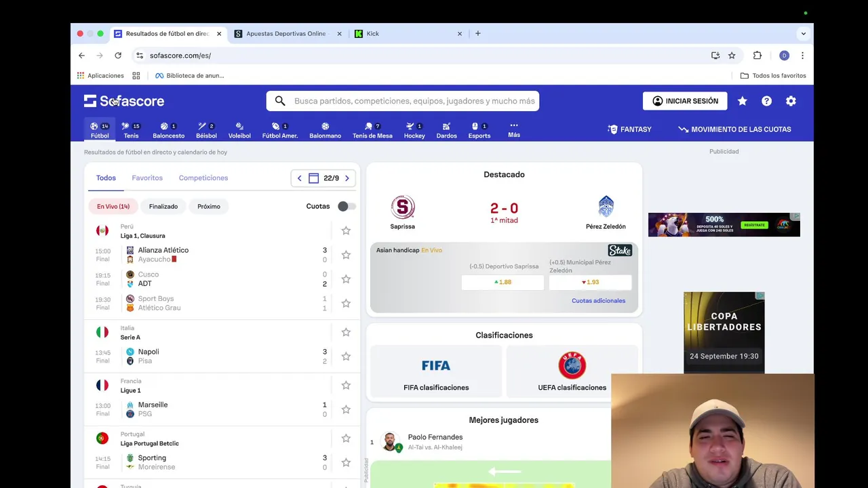This screenshot has height=488, width=868.
Task: Open Chrome extensions puzzle icon
Action: coord(757,56)
